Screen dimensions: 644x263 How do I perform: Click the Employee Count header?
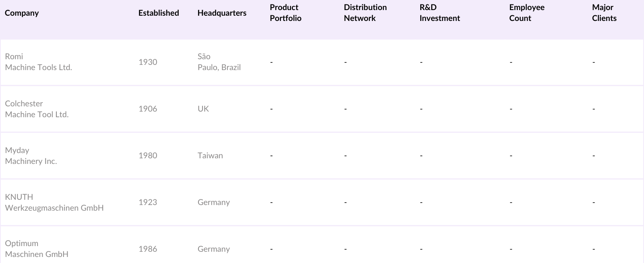[526, 13]
